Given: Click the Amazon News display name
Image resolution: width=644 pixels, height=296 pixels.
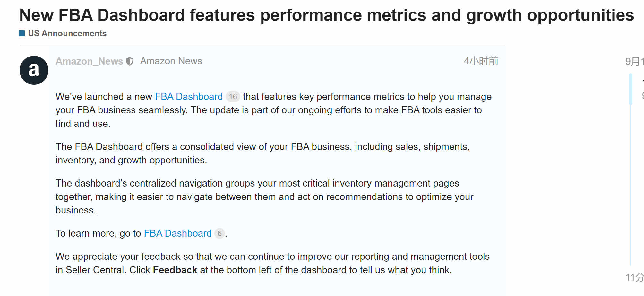Looking at the screenshot, I should click(x=171, y=61).
